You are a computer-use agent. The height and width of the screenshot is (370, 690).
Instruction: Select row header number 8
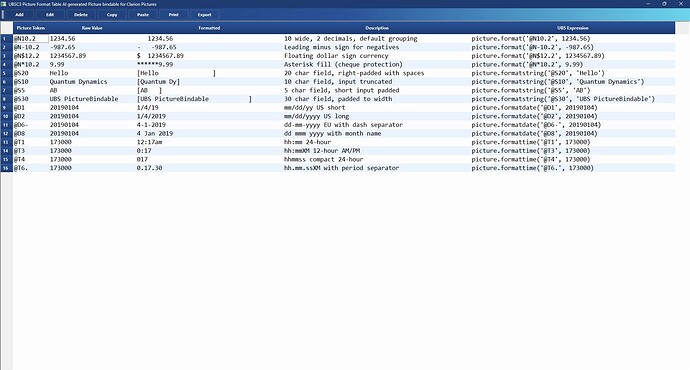pos(7,99)
